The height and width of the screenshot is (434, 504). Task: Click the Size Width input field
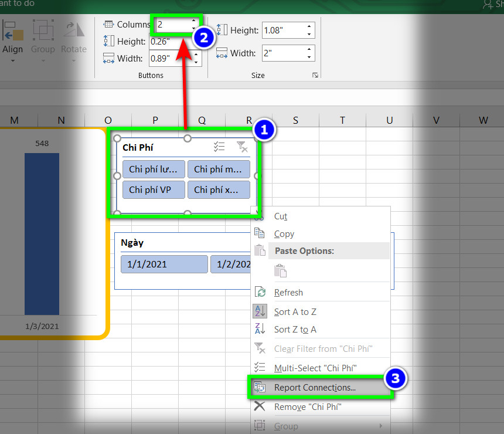click(283, 53)
